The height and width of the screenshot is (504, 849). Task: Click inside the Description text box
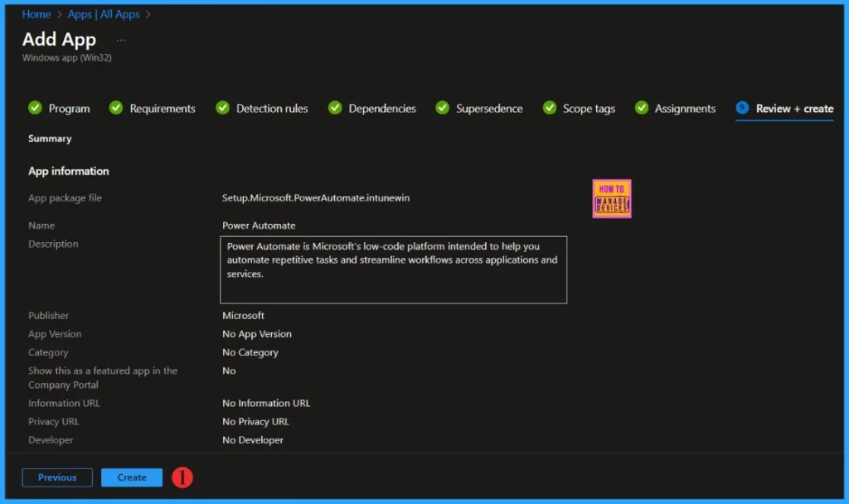click(x=394, y=269)
